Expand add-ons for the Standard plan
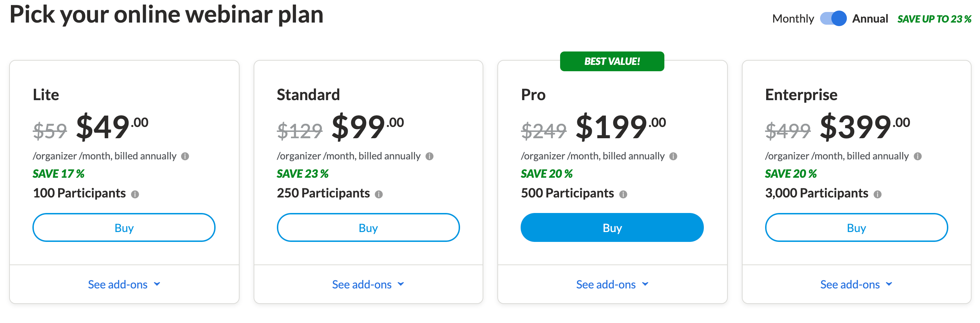The width and height of the screenshot is (980, 323). click(368, 284)
